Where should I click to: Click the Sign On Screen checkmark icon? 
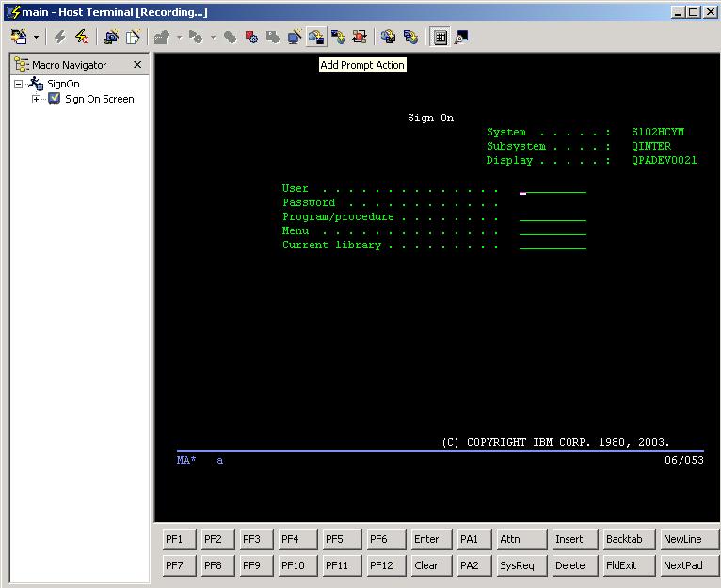click(x=55, y=99)
